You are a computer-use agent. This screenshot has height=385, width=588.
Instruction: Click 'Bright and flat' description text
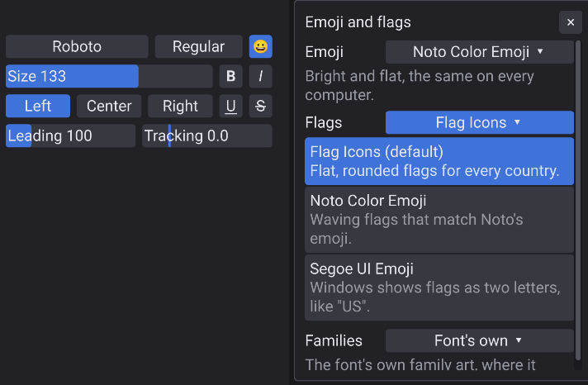(420, 86)
